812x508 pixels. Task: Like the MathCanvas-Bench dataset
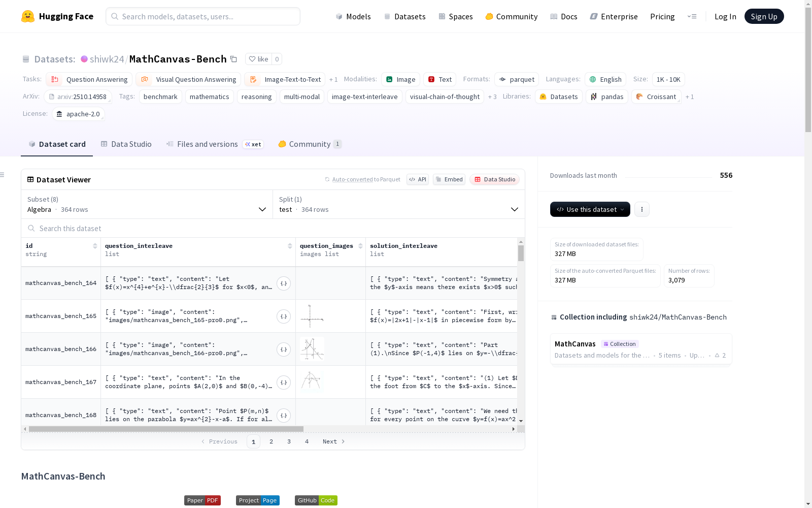[258, 59]
